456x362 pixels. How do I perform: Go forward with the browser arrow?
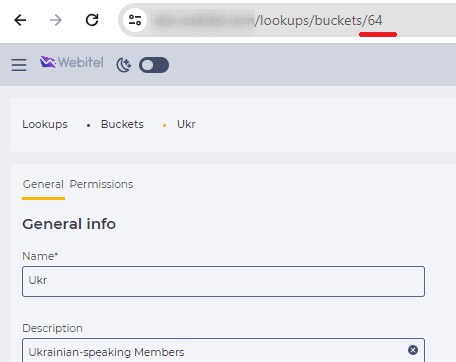point(56,20)
